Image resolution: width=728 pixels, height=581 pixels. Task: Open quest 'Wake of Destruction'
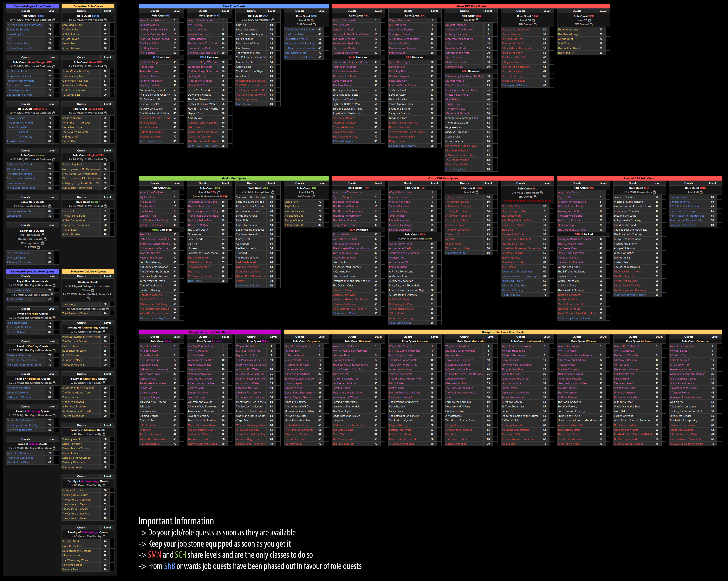[x=200, y=34]
